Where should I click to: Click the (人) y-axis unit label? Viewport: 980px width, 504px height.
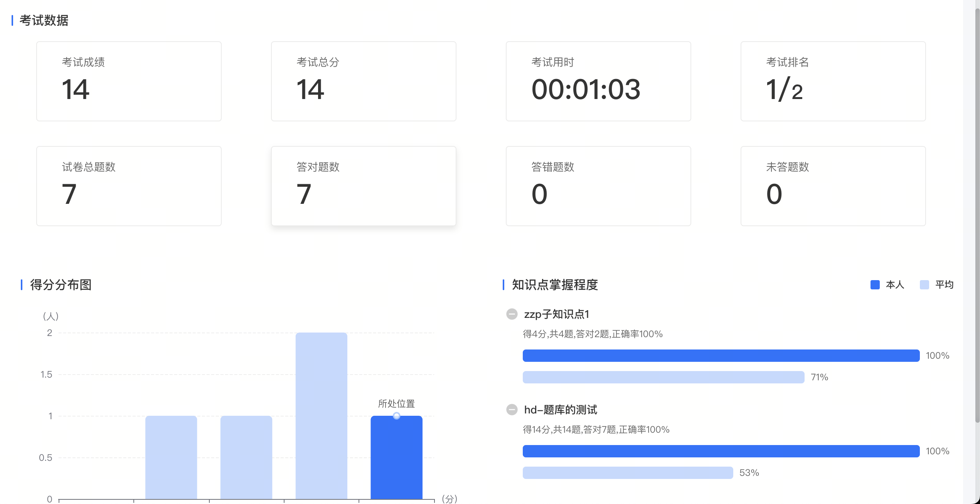point(51,316)
